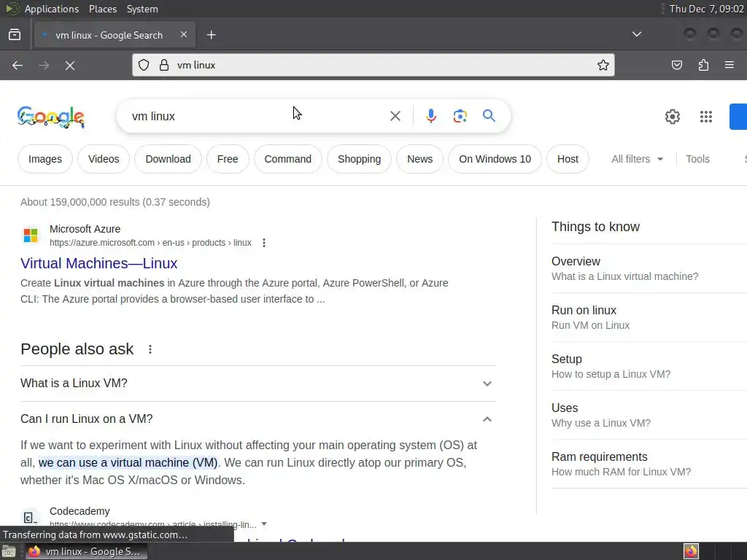747x560 pixels.
Task: Show desktop via bottom-left panel icon
Action: (x=9, y=551)
